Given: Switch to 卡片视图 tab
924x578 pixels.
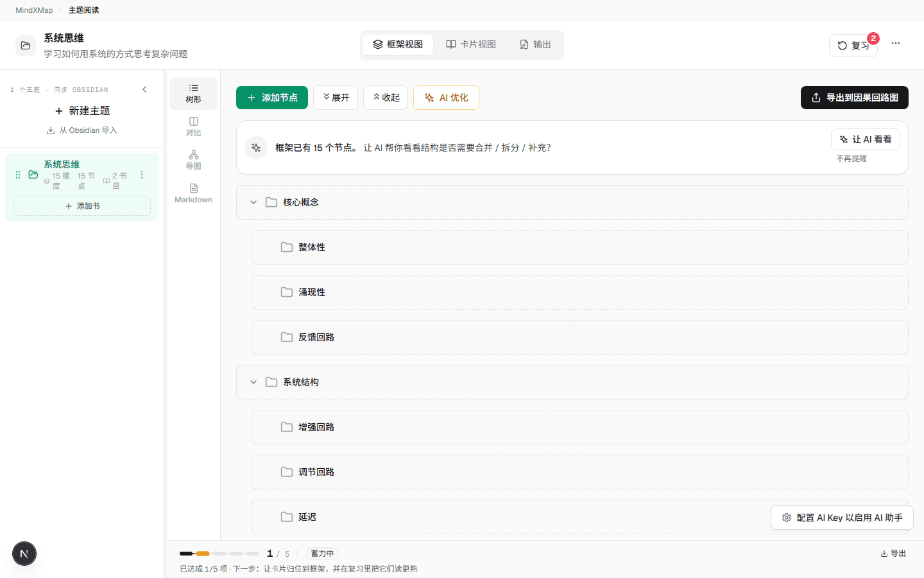Looking at the screenshot, I should 471,44.
